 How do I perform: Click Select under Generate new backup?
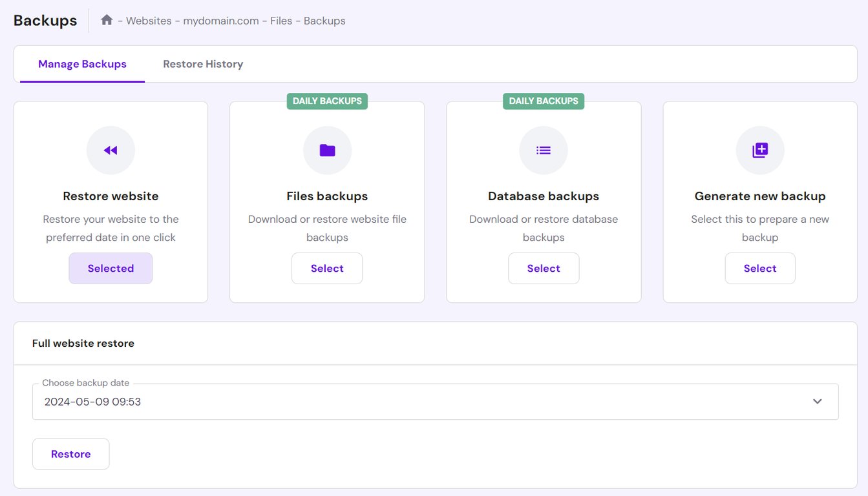tap(760, 268)
